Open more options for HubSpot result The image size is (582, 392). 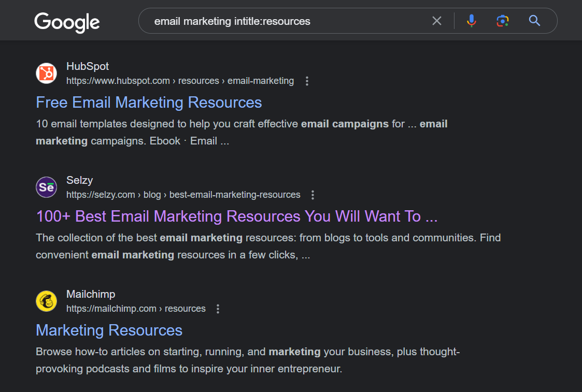click(x=307, y=81)
